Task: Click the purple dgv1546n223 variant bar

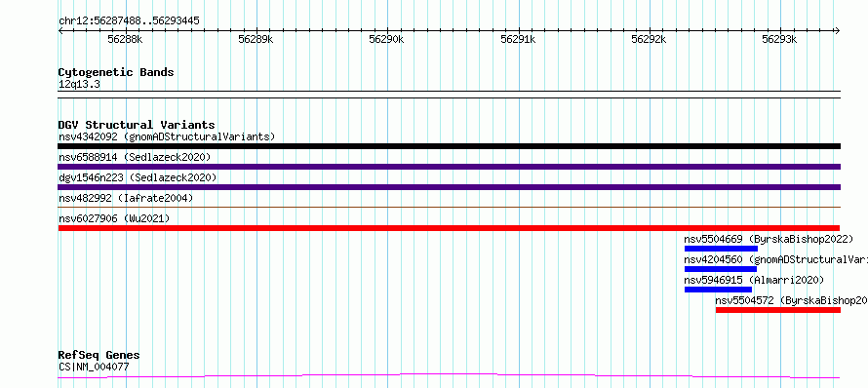Action: tap(449, 187)
